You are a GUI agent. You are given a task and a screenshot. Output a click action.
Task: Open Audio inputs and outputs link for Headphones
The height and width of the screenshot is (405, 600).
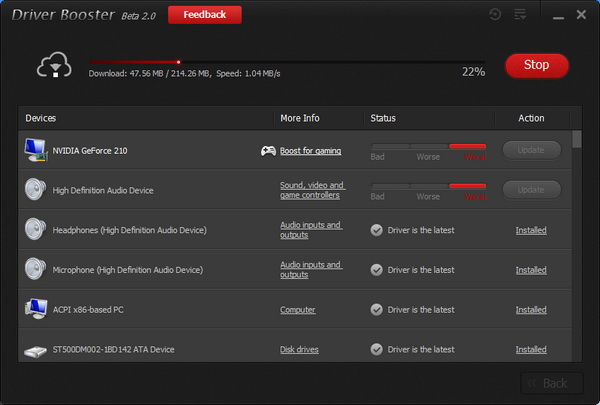tap(311, 230)
